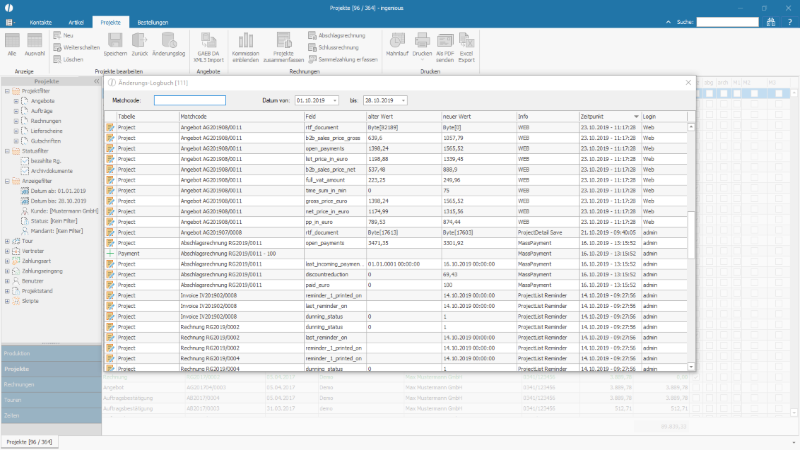Click the Login column header

tap(664, 116)
